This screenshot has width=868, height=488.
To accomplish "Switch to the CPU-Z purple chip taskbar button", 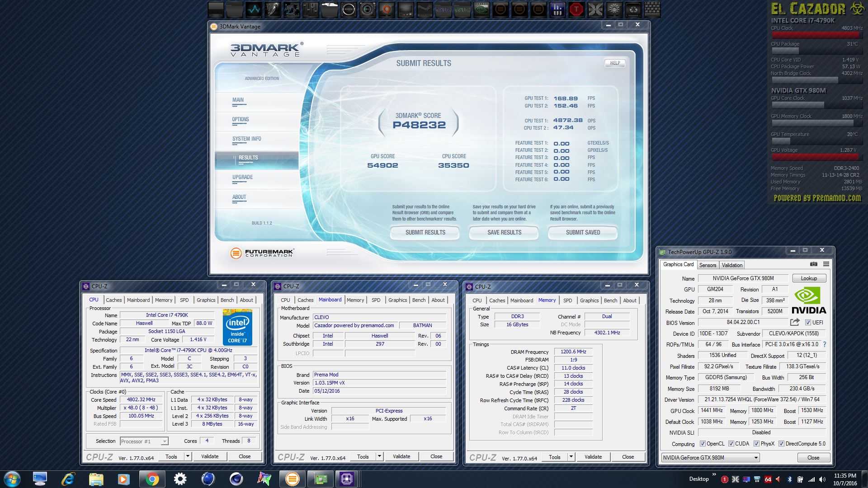I will (x=347, y=479).
